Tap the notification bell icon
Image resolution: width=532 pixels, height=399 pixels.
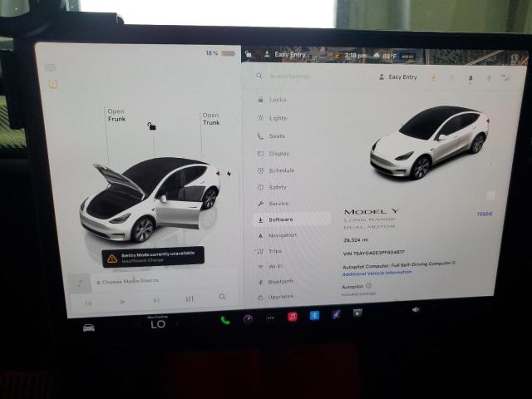point(470,78)
